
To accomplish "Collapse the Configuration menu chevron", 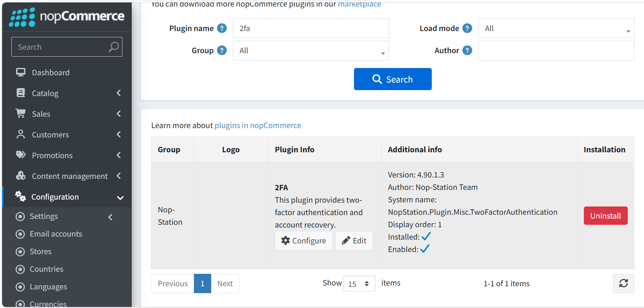I will click(x=120, y=198).
